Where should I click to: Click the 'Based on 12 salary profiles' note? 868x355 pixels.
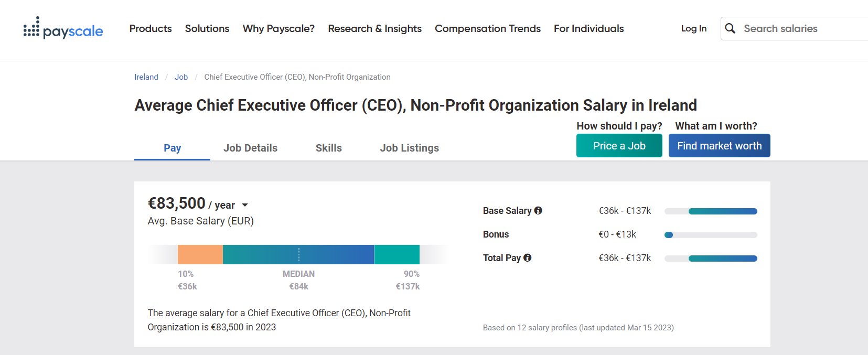click(578, 328)
